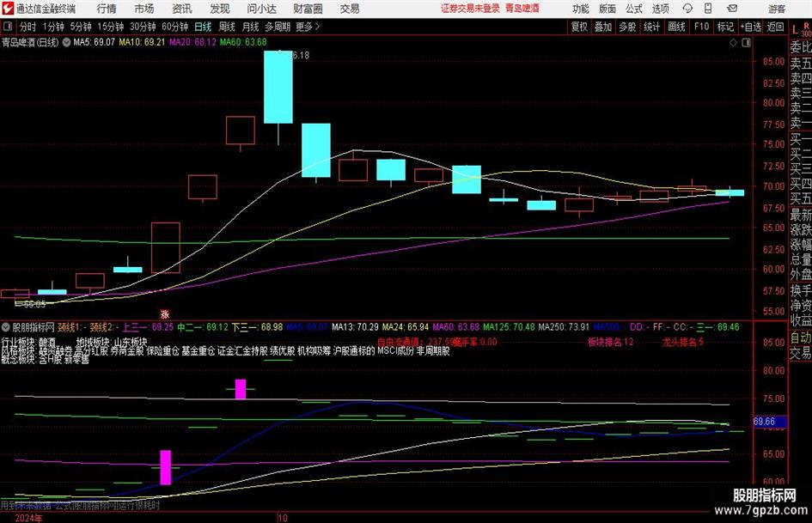
Task: Click the 多股 multi-stock button
Action: click(627, 27)
